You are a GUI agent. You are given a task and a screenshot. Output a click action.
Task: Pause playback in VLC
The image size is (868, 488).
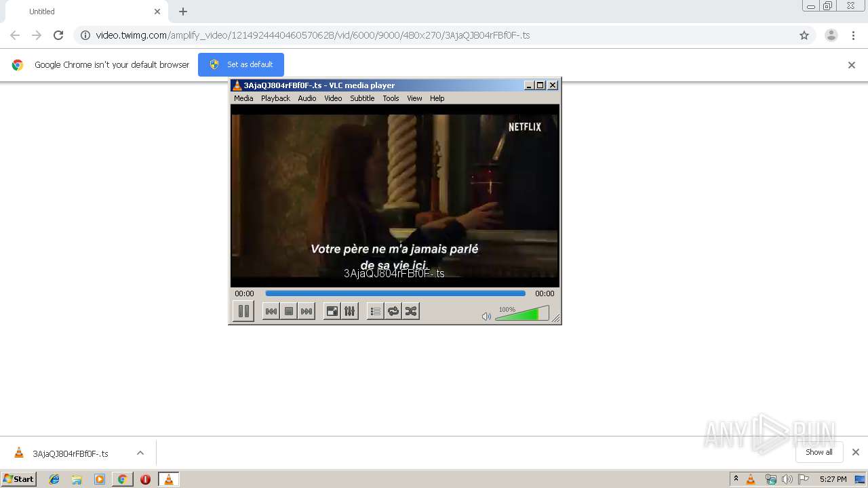coord(243,311)
